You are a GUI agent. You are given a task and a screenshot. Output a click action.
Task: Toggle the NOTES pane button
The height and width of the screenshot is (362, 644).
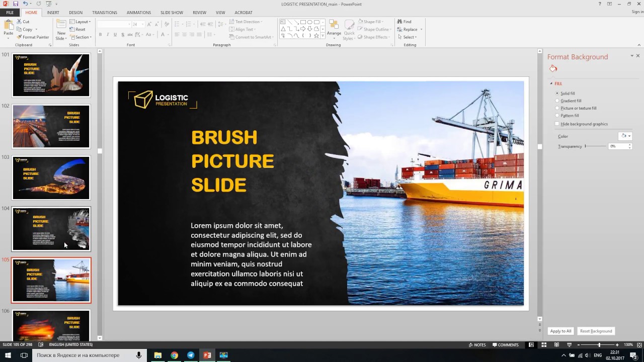tap(477, 345)
